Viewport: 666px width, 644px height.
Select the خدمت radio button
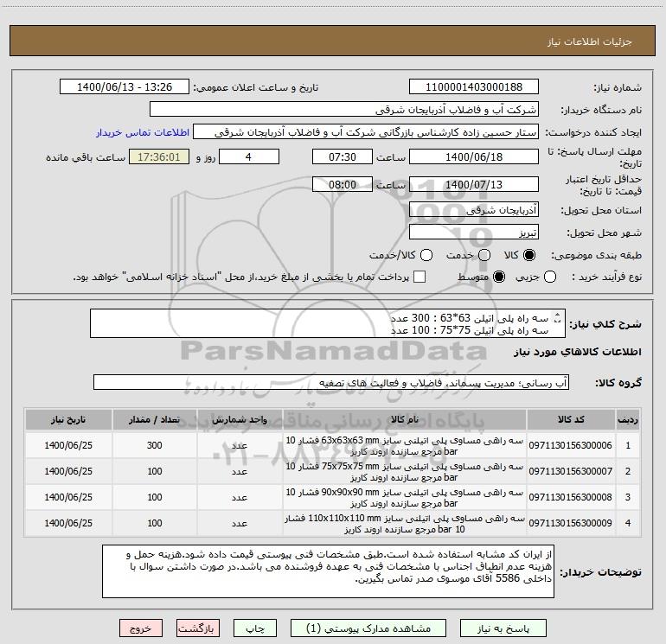click(484, 256)
